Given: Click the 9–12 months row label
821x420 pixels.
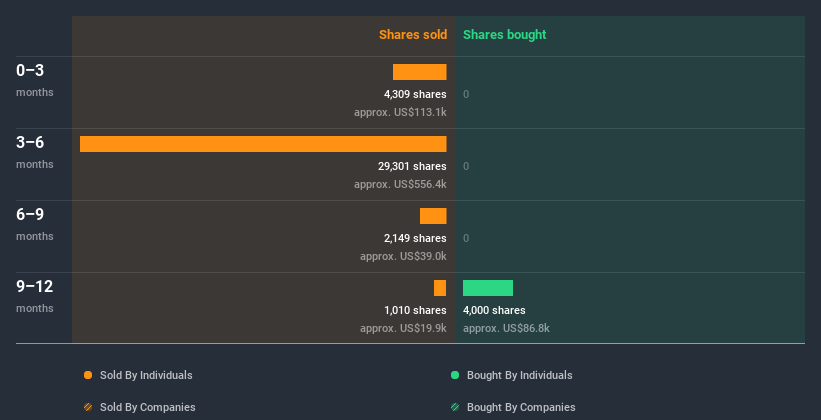Looking at the screenshot, I should tap(35, 296).
